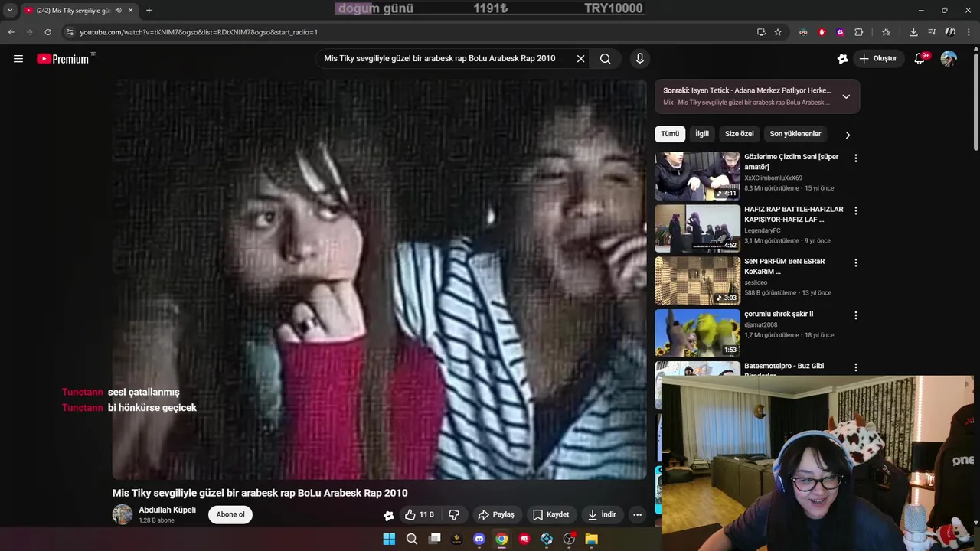The image size is (980, 551).
Task: Open SeN PaRFüM BeN ESRaR thumbnail
Action: point(697,280)
